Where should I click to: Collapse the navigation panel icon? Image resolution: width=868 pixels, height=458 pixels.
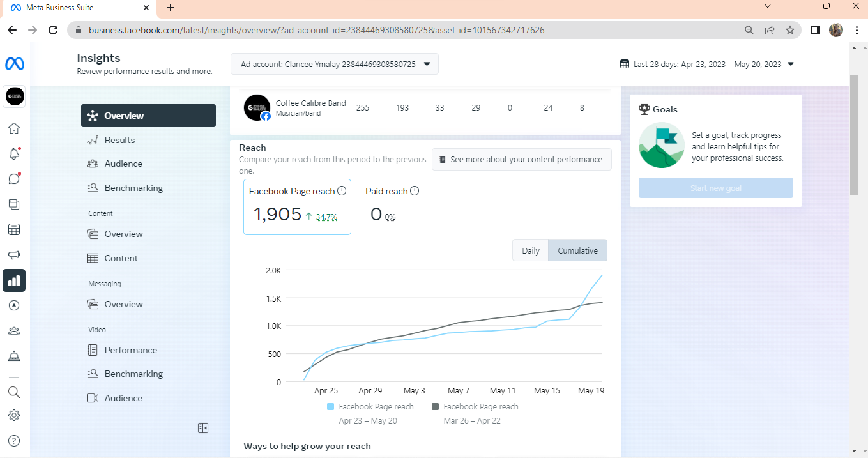203,428
